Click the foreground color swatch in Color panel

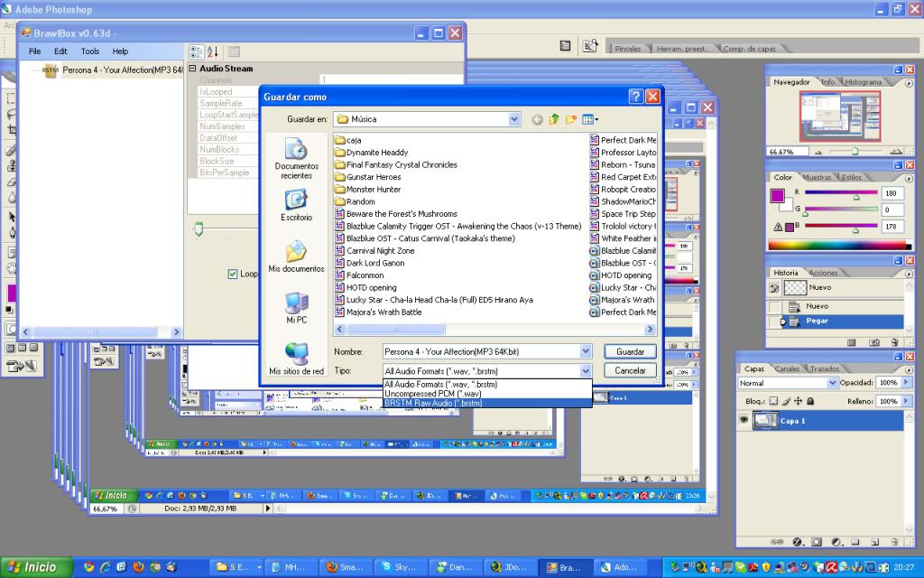777,196
